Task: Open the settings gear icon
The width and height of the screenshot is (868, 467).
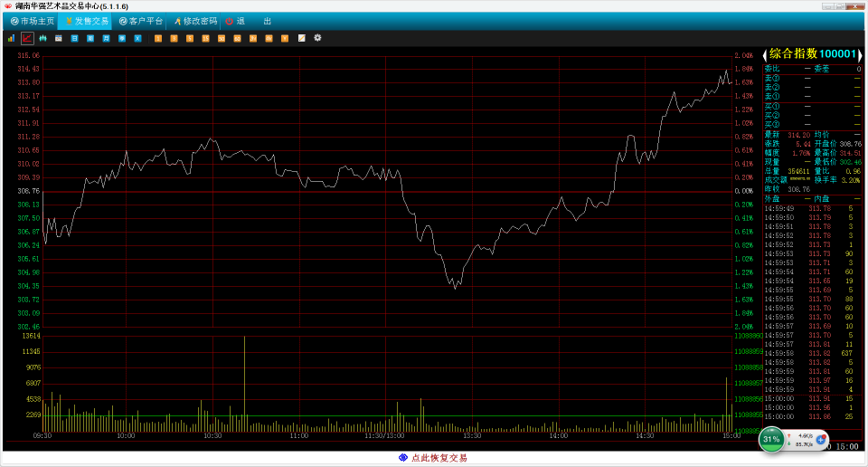Action: (317, 38)
